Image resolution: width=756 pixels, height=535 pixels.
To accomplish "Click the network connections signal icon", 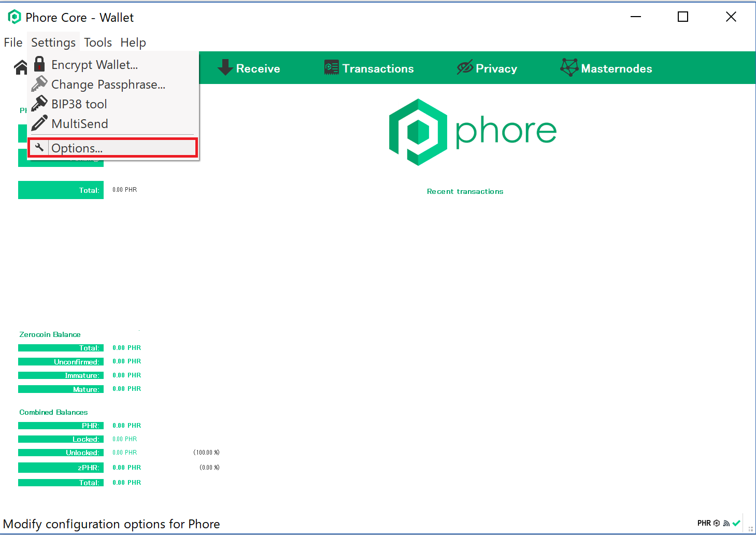I will pos(726,523).
